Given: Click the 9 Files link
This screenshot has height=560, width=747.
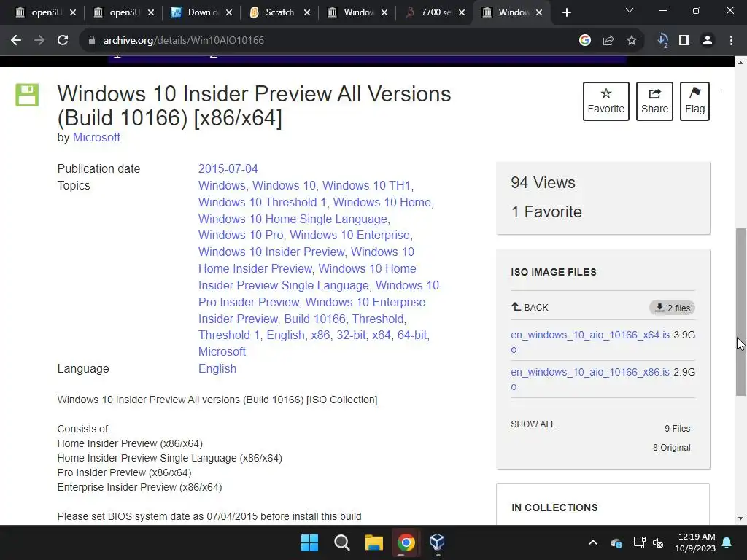Looking at the screenshot, I should click(677, 429).
